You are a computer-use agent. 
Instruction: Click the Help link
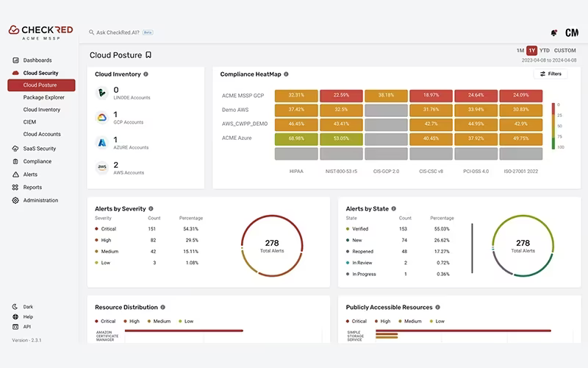[x=28, y=316]
